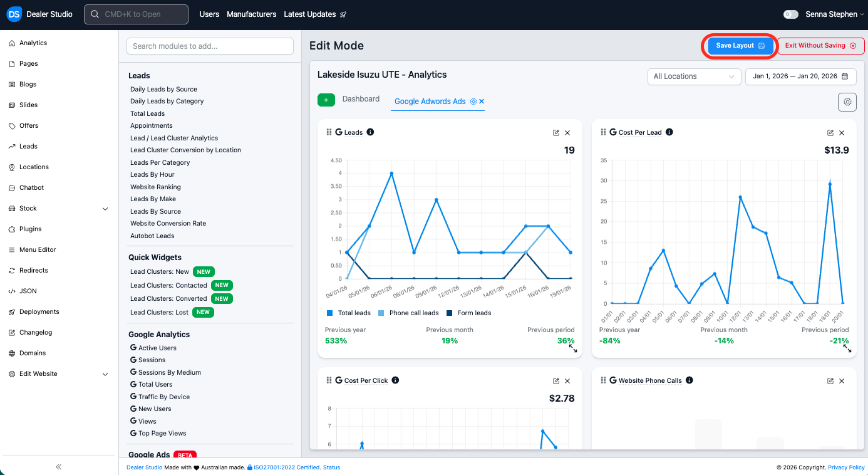Open the All Locations dropdown
Image resolution: width=868 pixels, height=475 pixels.
pos(694,76)
